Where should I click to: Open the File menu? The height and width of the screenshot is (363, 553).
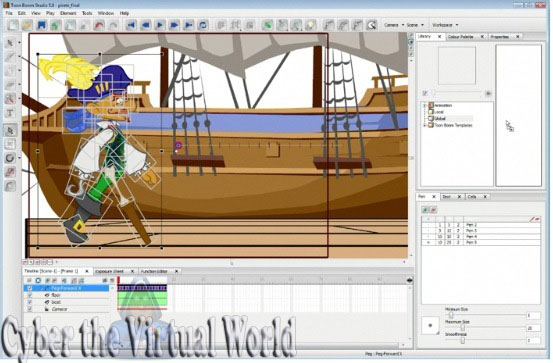tap(9, 13)
